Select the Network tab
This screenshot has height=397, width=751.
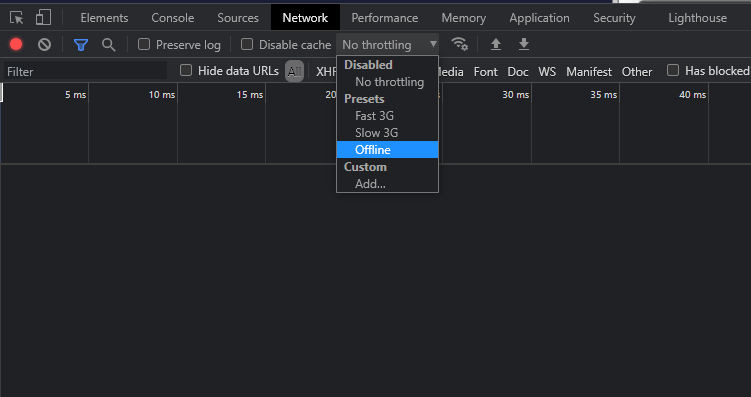click(x=305, y=18)
